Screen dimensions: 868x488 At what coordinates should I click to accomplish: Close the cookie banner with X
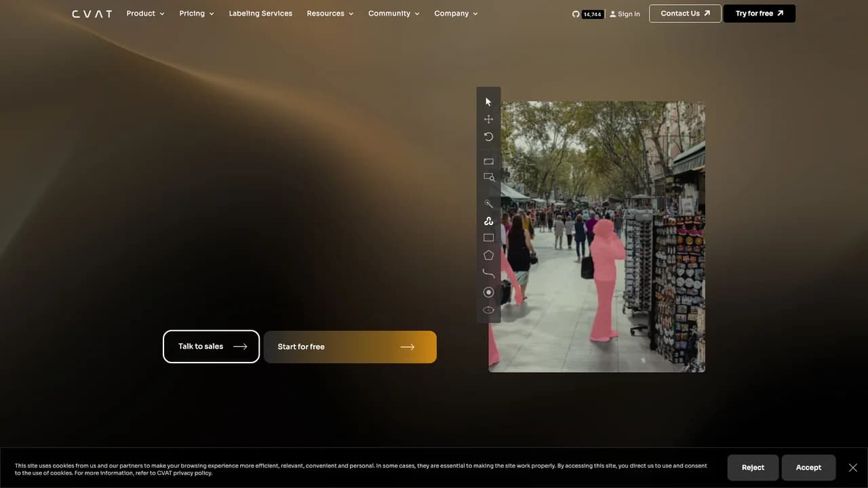[x=853, y=468]
